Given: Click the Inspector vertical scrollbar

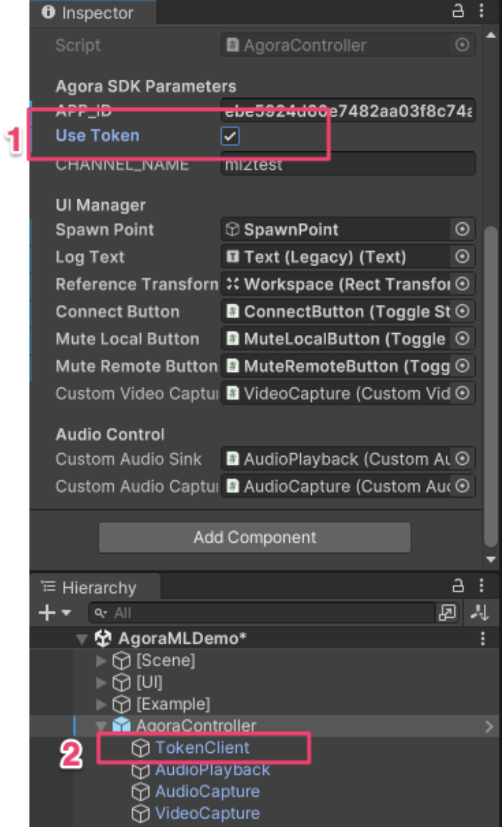Looking at the screenshot, I should coord(490,386).
